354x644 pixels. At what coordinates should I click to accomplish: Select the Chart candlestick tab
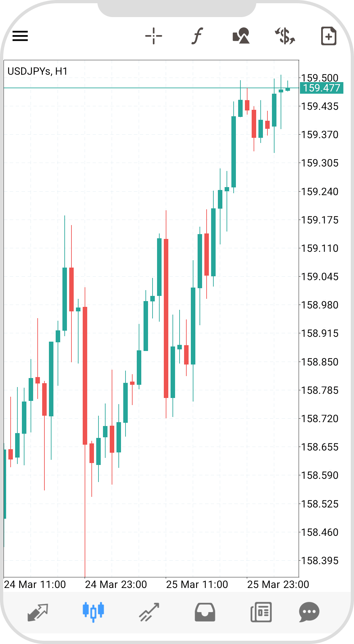click(x=93, y=612)
